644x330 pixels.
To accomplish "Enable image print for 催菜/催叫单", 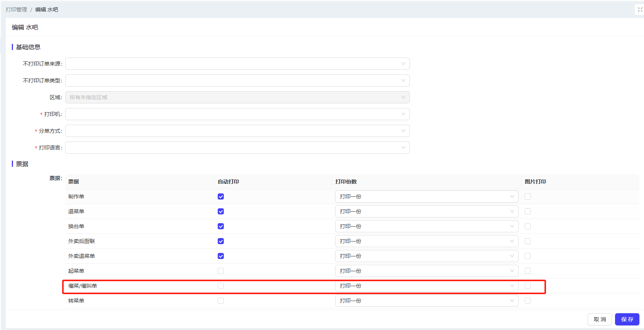I will tap(528, 286).
